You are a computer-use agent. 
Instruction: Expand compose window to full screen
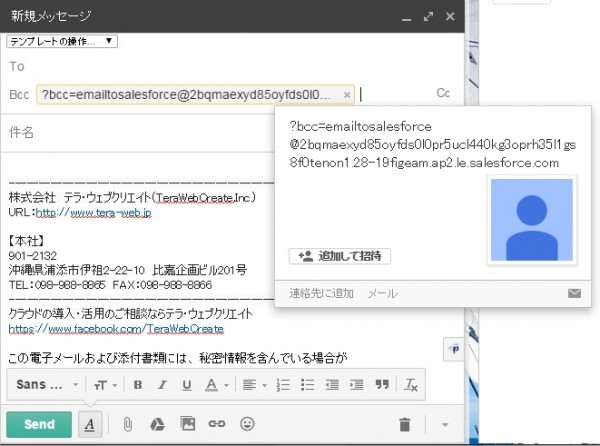[x=428, y=16]
